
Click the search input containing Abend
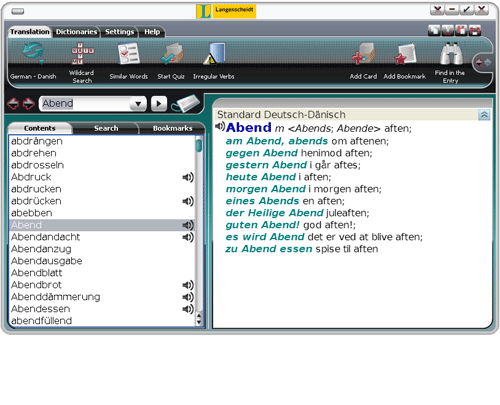point(85,104)
